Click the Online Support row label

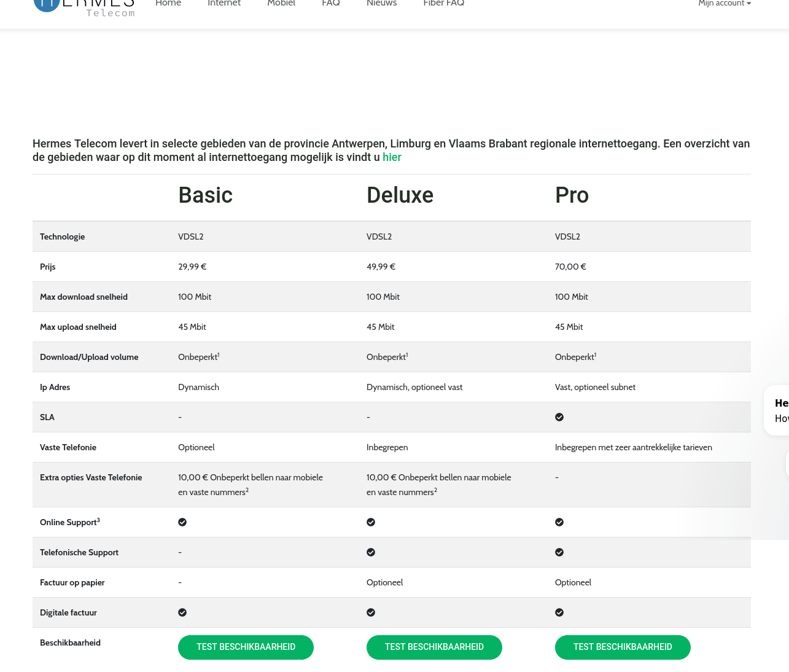pyautogui.click(x=70, y=522)
